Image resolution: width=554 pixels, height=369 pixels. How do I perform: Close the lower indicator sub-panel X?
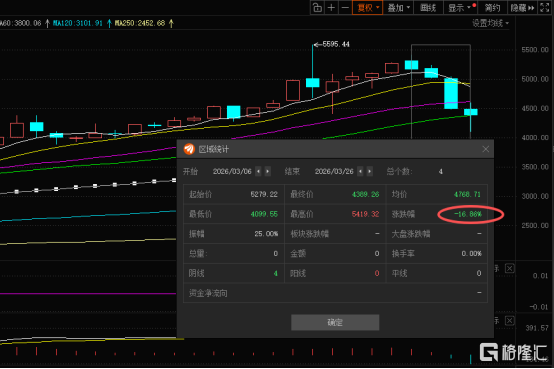[x=509, y=321]
